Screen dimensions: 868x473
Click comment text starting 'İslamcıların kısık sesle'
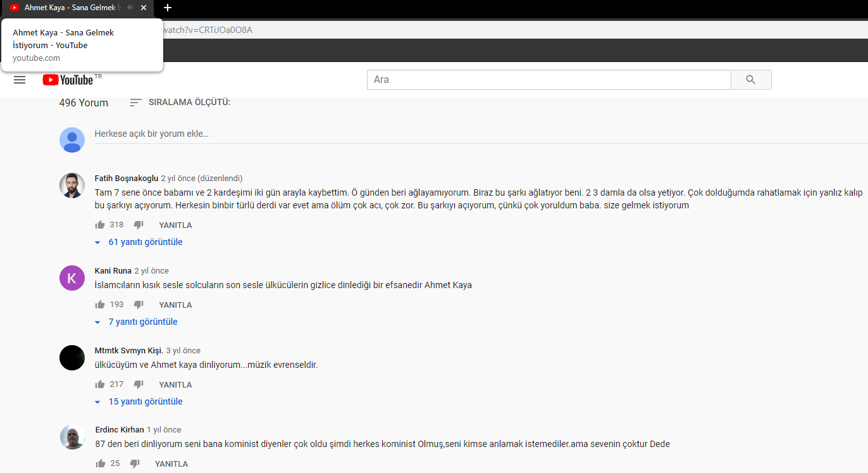pos(283,285)
